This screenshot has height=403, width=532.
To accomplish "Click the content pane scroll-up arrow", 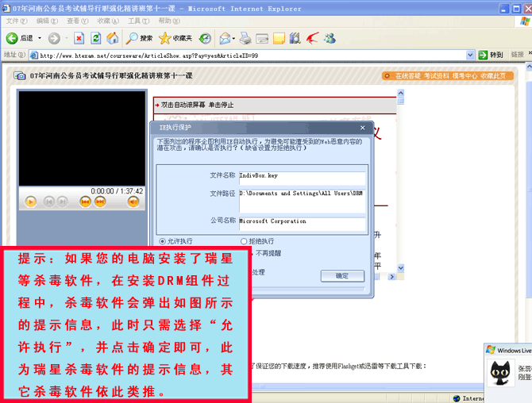I will tap(401, 93).
